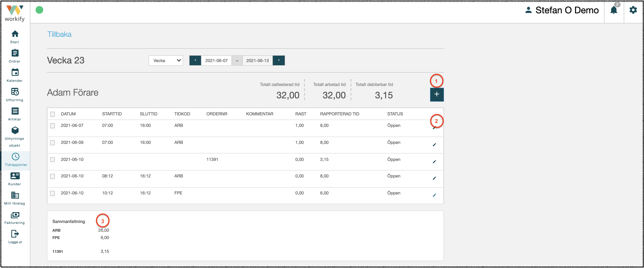Edit the 2021-06-09 time row with the pencil
This screenshot has width=644, height=268.
(434, 145)
